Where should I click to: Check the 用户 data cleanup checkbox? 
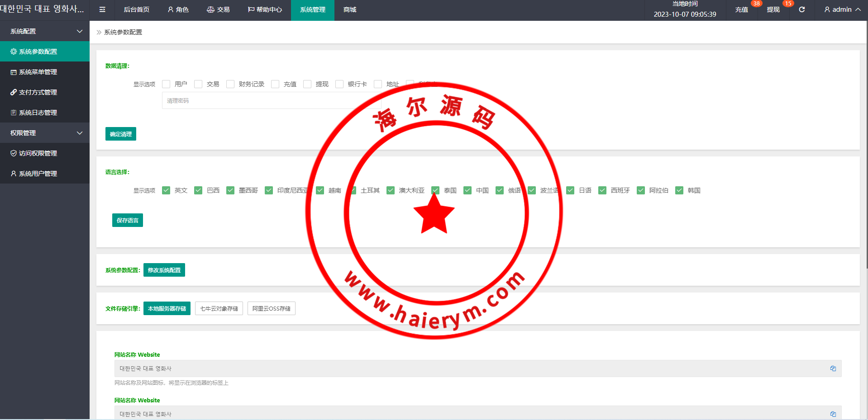click(166, 84)
